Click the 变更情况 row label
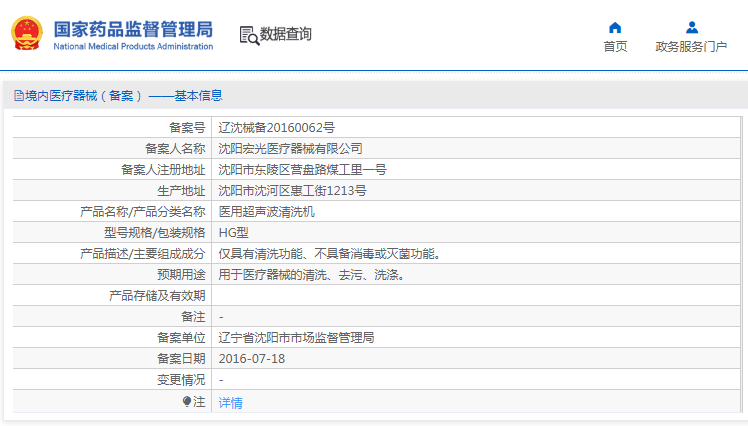Screen dimensions: 748x426 pyautogui.click(x=181, y=380)
